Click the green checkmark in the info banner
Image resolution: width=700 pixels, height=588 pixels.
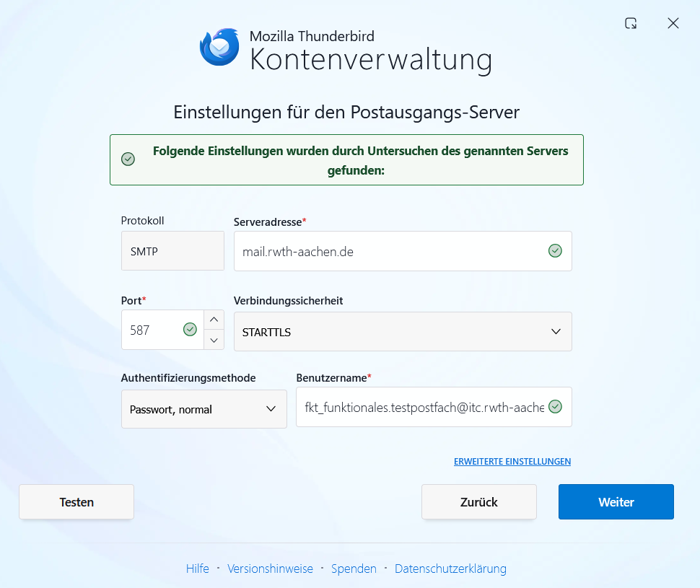tap(128, 159)
